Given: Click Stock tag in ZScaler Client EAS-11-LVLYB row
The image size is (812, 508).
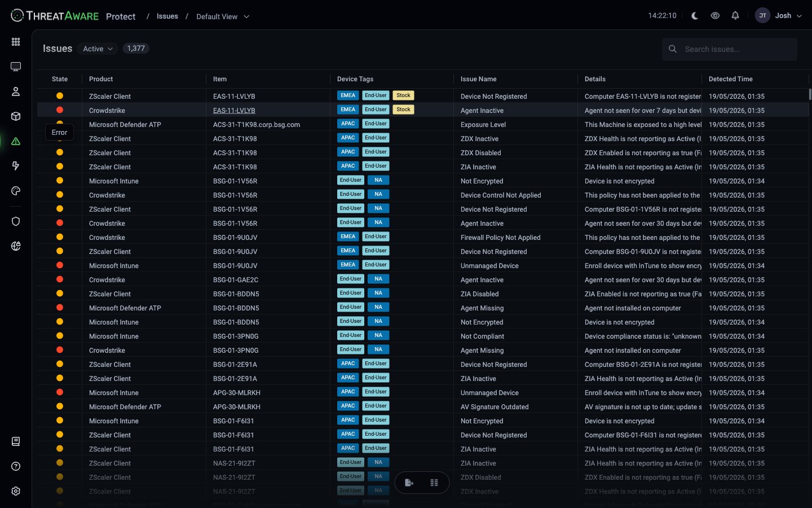Looking at the screenshot, I should point(403,95).
